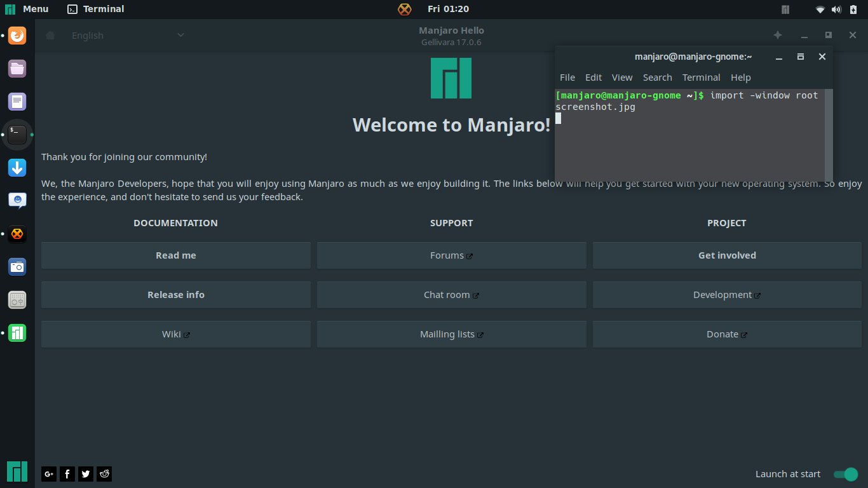This screenshot has height=488, width=868.
Task: Minimize the terminal window
Action: point(779,57)
